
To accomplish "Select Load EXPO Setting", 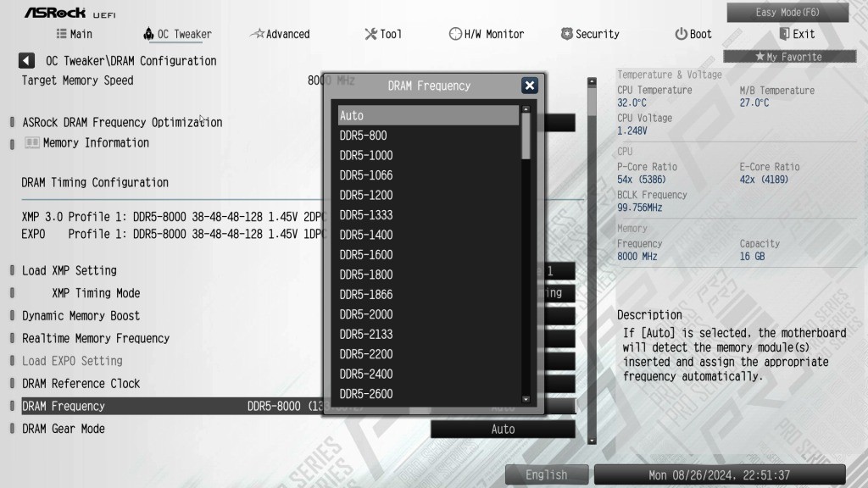I will tap(72, 361).
